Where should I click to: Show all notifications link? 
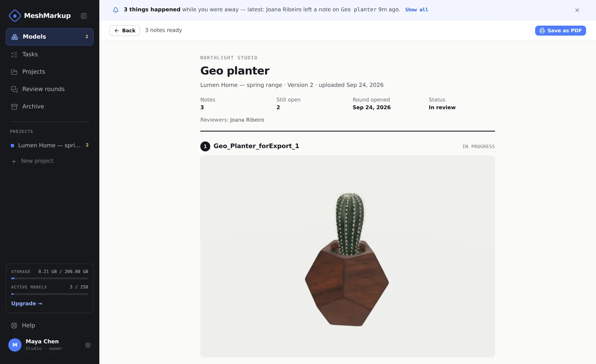(x=417, y=10)
